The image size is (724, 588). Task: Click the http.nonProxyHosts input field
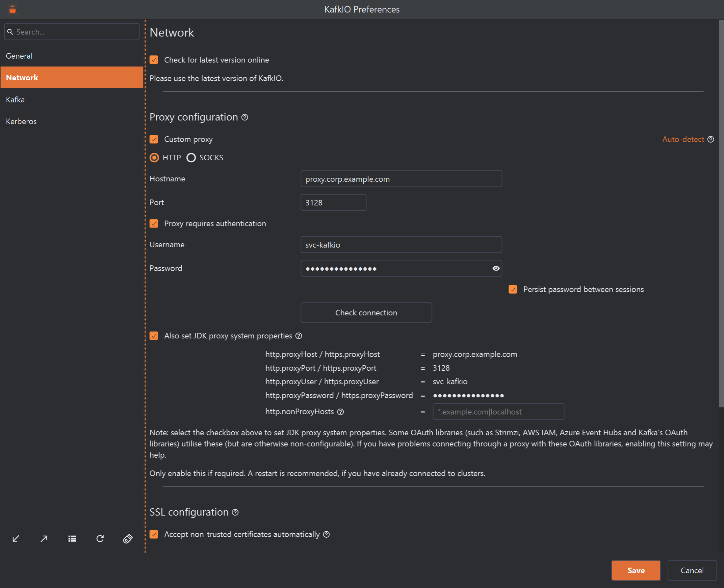pyautogui.click(x=498, y=412)
